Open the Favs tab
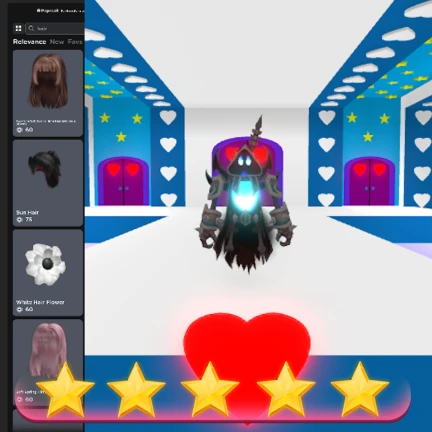 75,42
